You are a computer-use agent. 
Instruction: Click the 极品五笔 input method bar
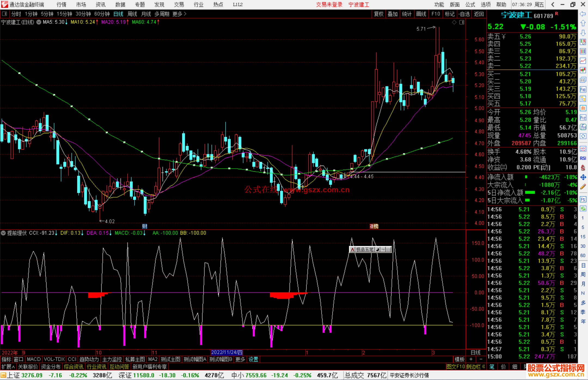(370, 249)
